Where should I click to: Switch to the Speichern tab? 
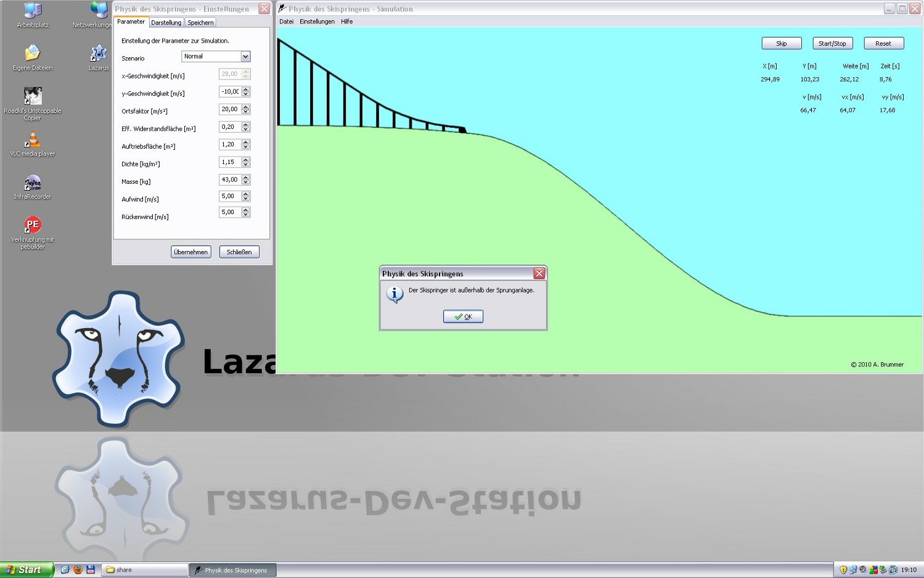(x=200, y=23)
